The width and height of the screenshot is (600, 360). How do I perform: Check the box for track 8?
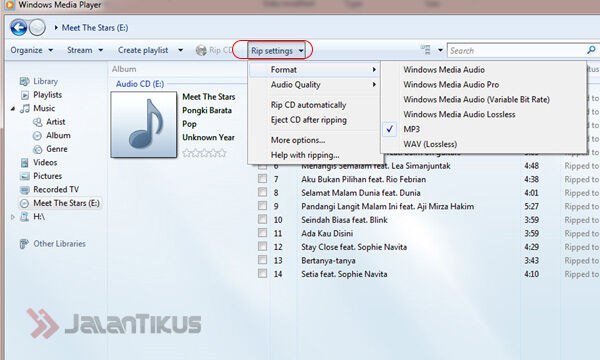(262, 192)
